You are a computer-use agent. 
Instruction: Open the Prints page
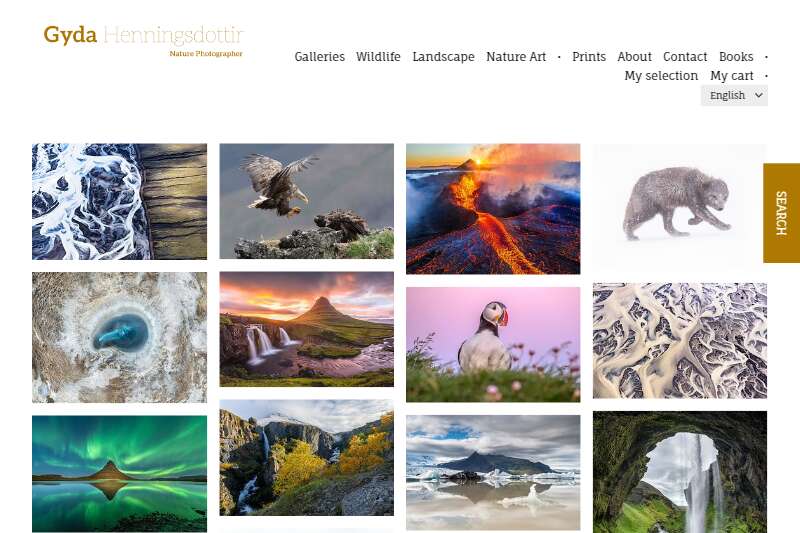tap(589, 57)
